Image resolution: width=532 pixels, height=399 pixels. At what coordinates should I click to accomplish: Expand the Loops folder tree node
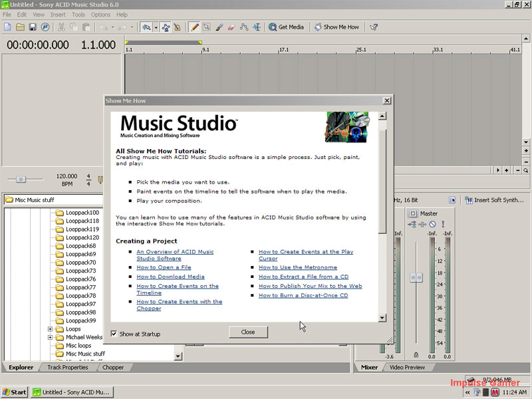click(x=50, y=329)
